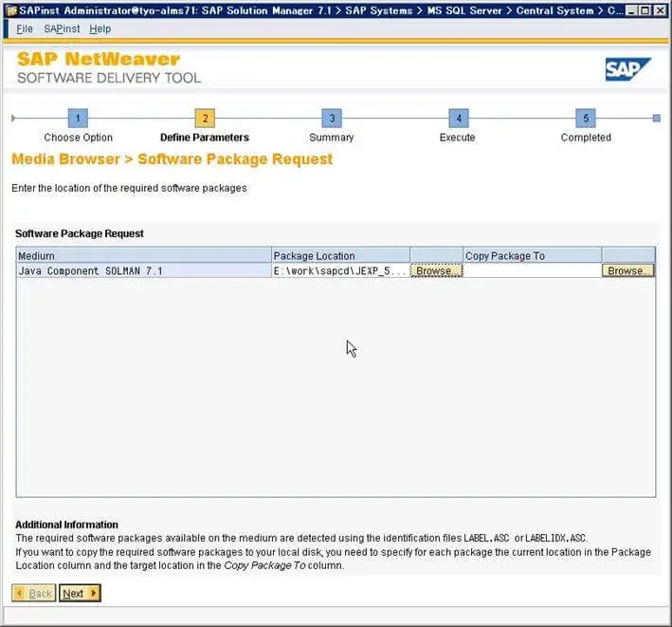Click the Software Package Request section label
The width and height of the screenshot is (672, 627).
tap(80, 233)
